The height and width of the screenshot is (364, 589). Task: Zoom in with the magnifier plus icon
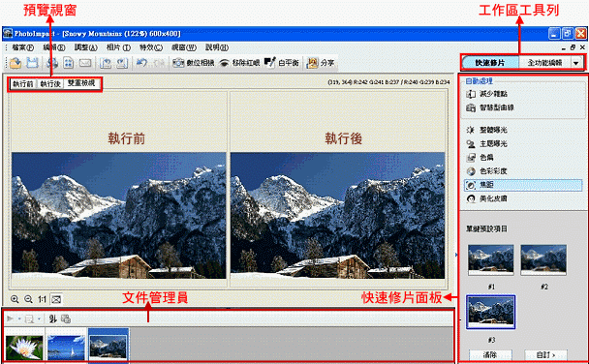[15, 299]
